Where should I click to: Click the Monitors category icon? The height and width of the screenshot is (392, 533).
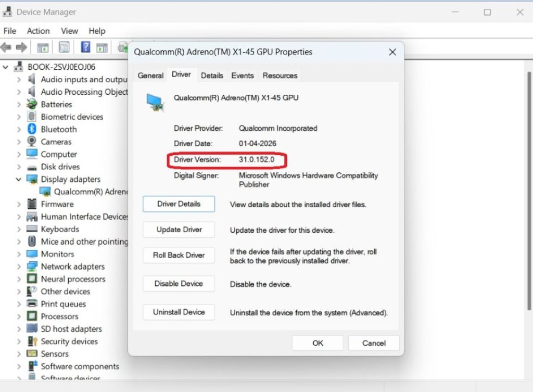pyautogui.click(x=32, y=254)
